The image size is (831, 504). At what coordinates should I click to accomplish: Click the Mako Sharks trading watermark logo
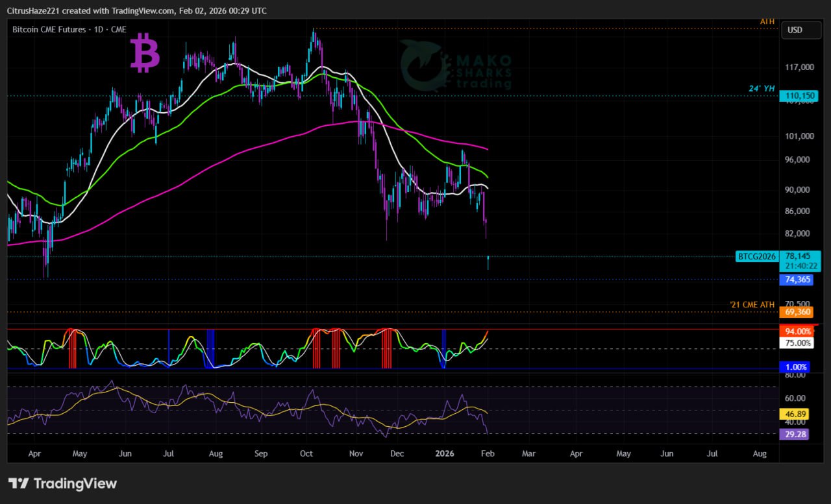click(x=456, y=66)
